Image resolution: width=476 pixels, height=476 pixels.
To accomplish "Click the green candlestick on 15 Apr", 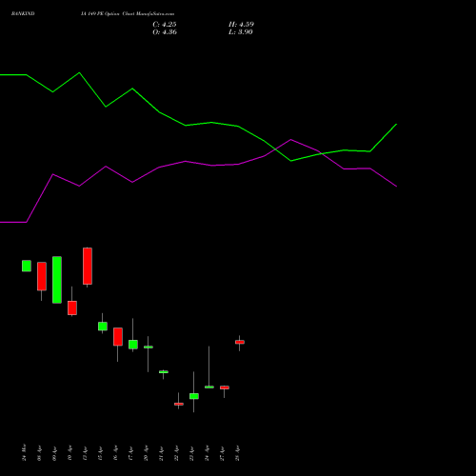I will point(103,327).
